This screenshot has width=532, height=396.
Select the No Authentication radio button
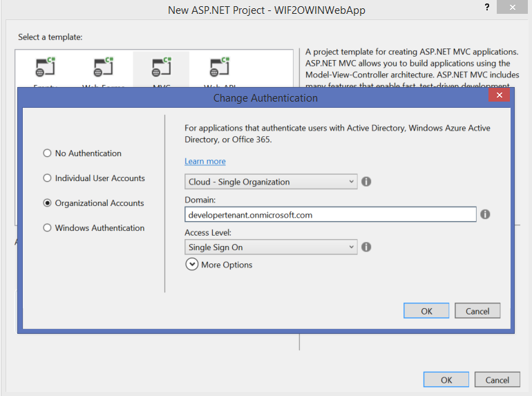[x=47, y=153]
